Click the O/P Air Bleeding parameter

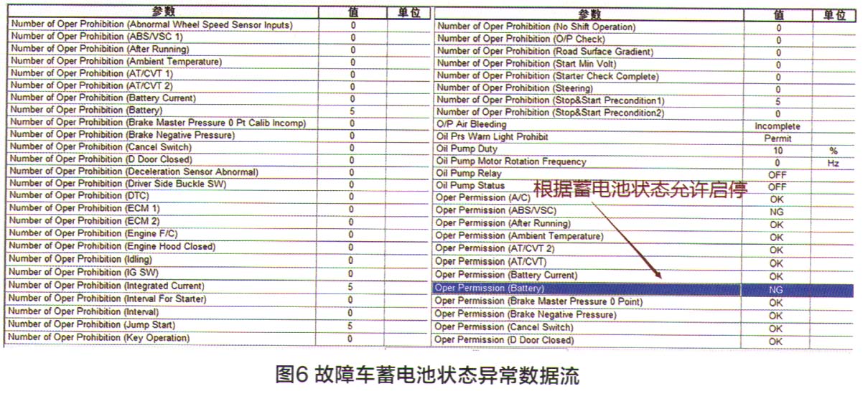point(471,125)
